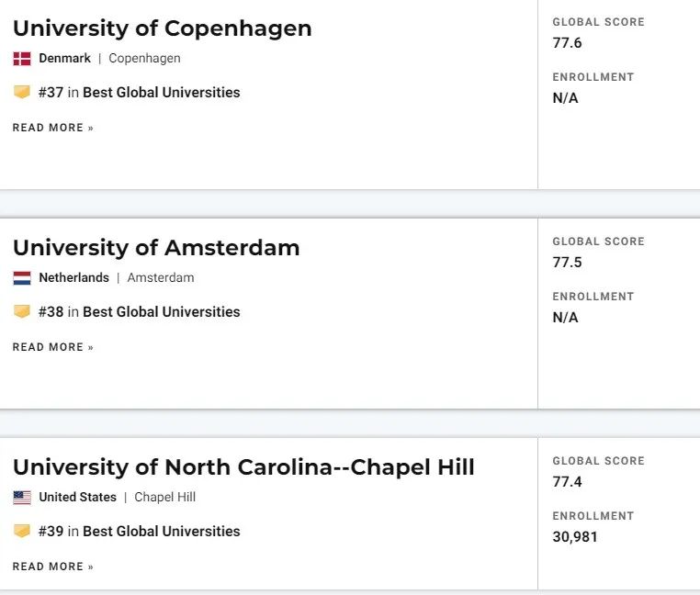Click gold badge beside #38 ranking
The image size is (700, 595).
(x=22, y=311)
